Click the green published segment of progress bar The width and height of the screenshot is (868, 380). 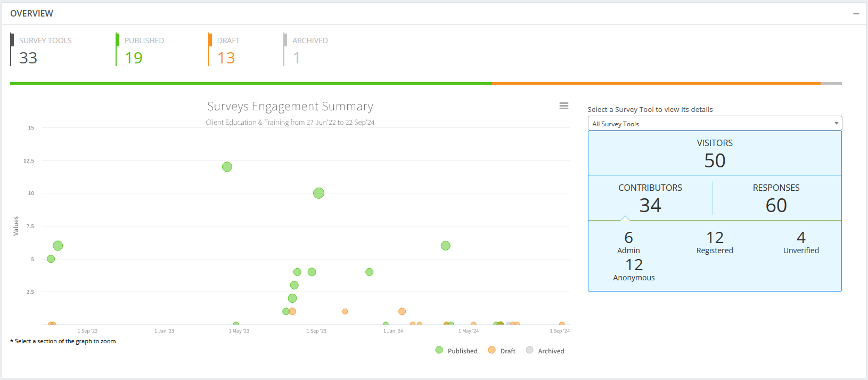coord(251,83)
